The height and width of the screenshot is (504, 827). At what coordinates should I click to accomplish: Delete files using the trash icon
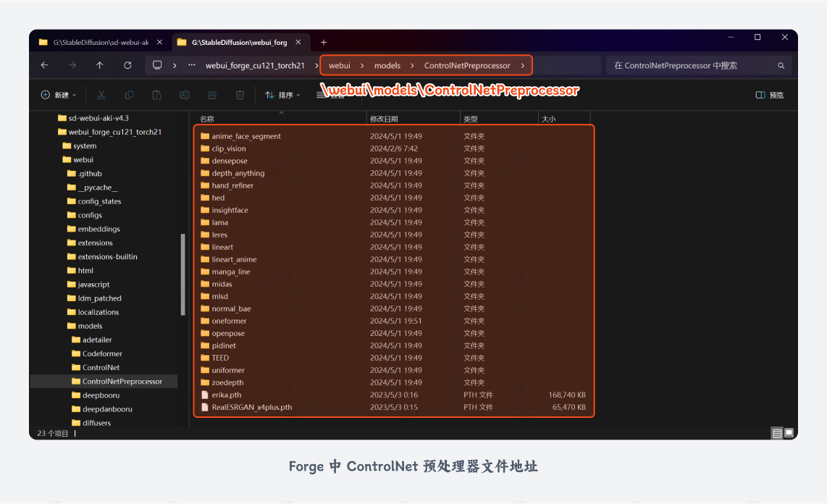pos(240,95)
